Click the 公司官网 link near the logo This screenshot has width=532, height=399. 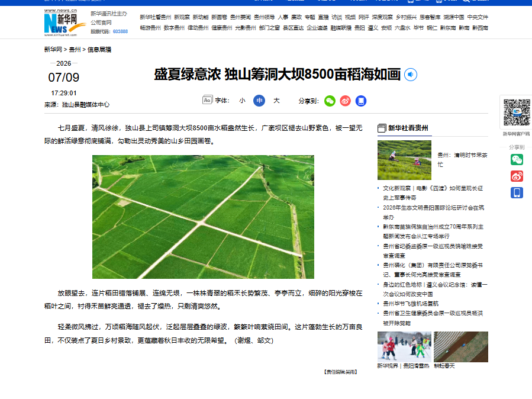click(101, 22)
